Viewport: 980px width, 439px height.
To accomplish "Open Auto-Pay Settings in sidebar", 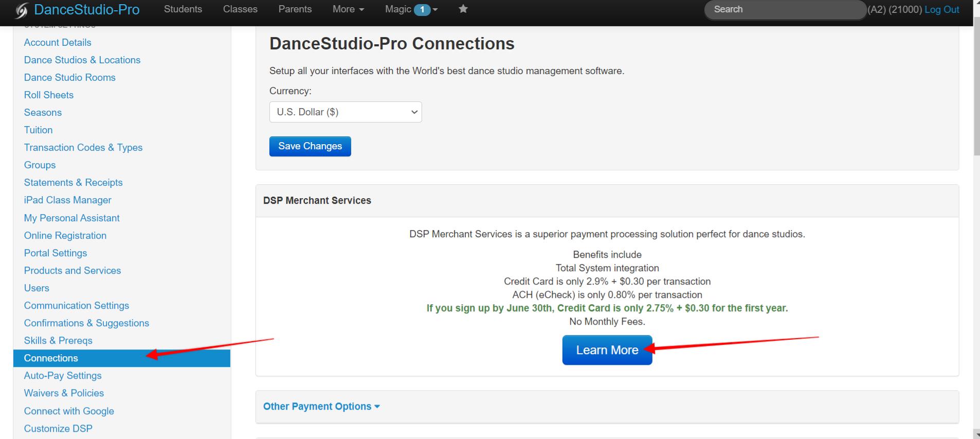I will pos(63,375).
